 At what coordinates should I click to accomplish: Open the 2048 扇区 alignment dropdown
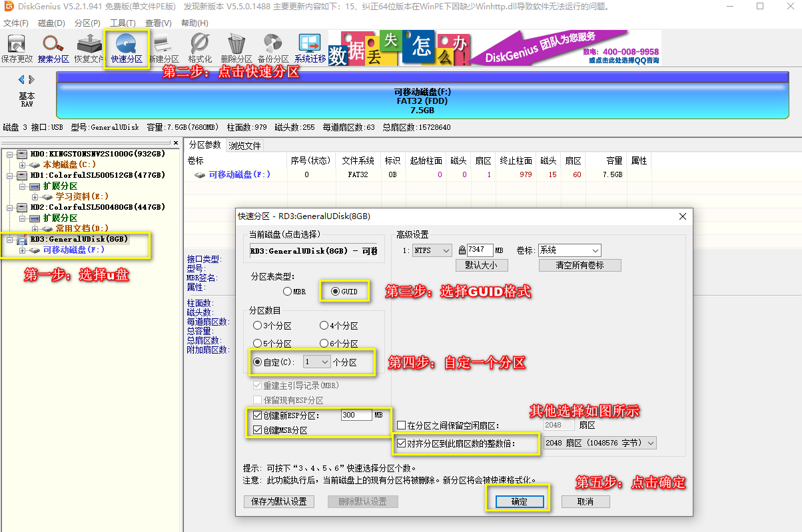pyautogui.click(x=600, y=443)
